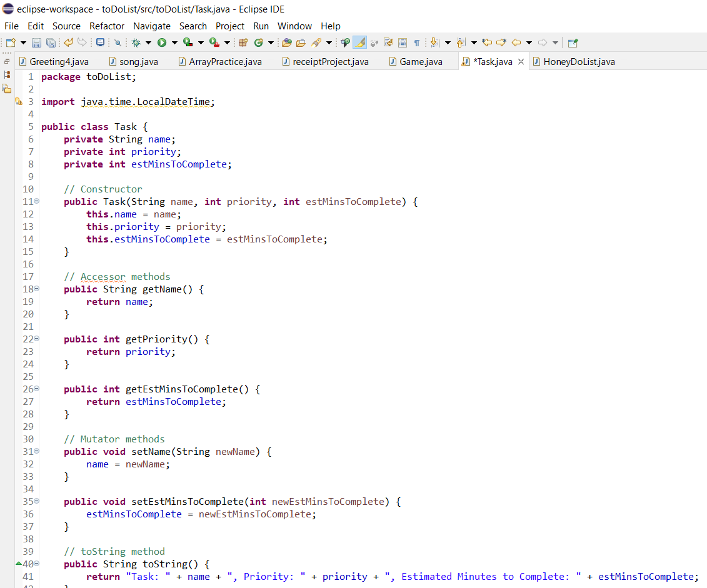Click the warning marker on the import line
The width and height of the screenshot is (707, 588).
pos(19,101)
